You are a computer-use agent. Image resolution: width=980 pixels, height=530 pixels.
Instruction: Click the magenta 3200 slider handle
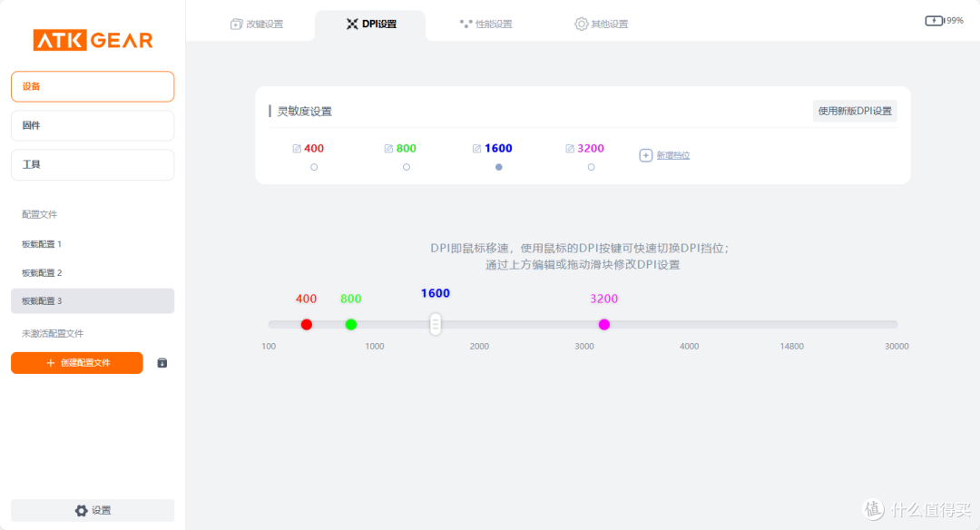604,324
